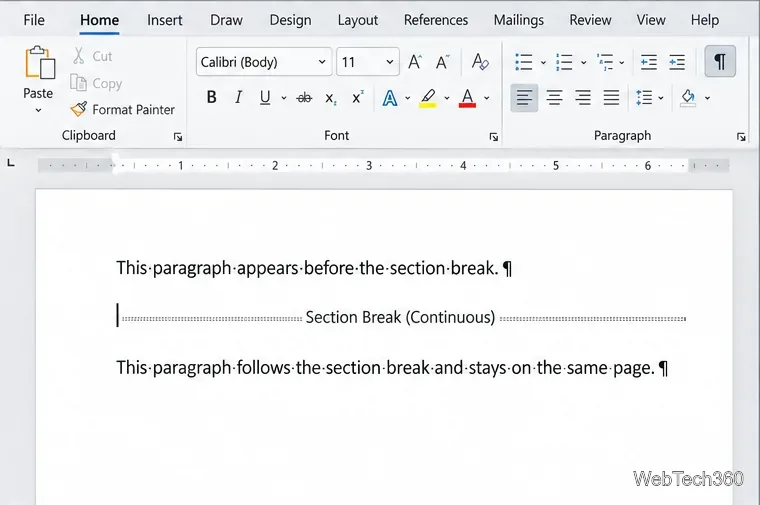Toggle strikethrough formatting
This screenshot has height=505, width=760.
tap(304, 98)
